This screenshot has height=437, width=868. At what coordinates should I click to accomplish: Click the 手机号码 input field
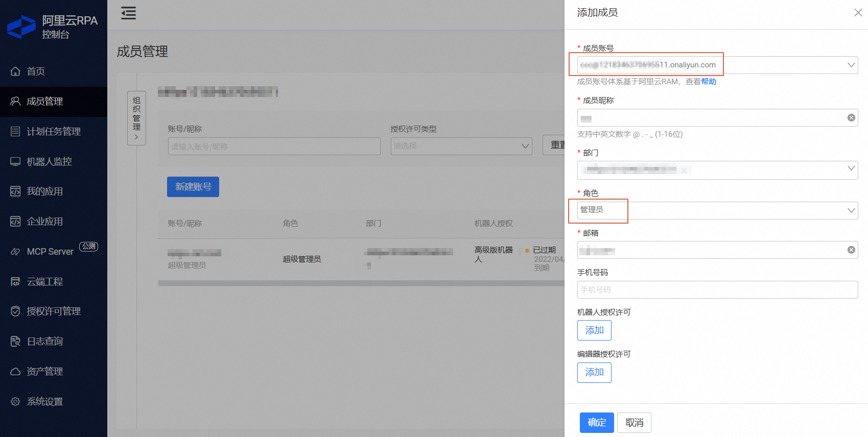(717, 289)
